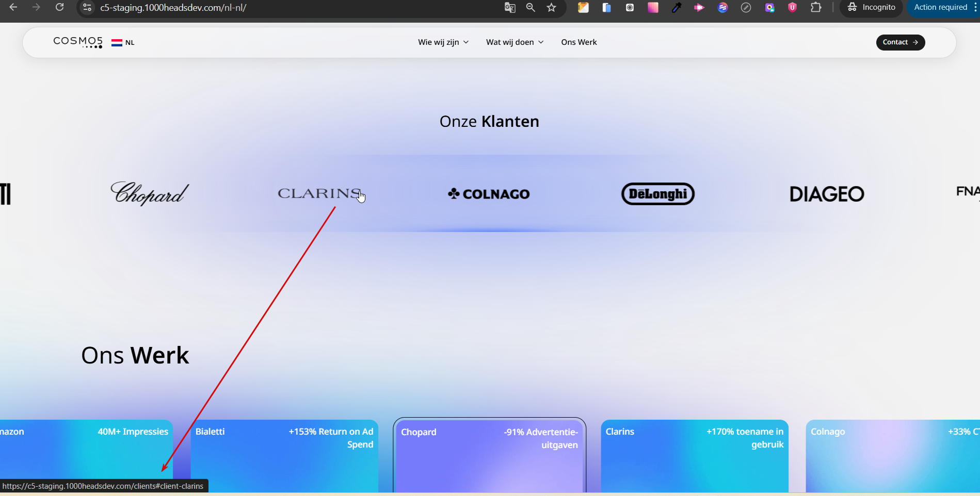This screenshot has height=496, width=980.
Task: Expand the Wie wij zijn menu
Action: (x=443, y=42)
